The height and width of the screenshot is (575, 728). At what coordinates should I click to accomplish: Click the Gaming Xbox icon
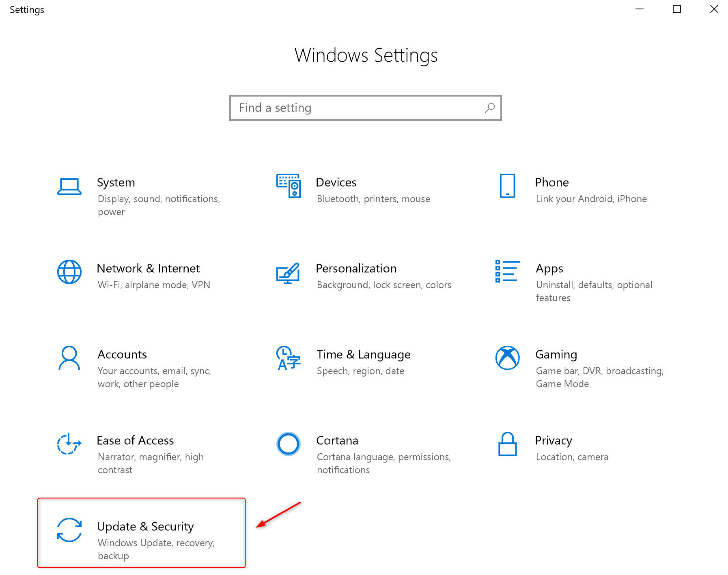pos(507,358)
